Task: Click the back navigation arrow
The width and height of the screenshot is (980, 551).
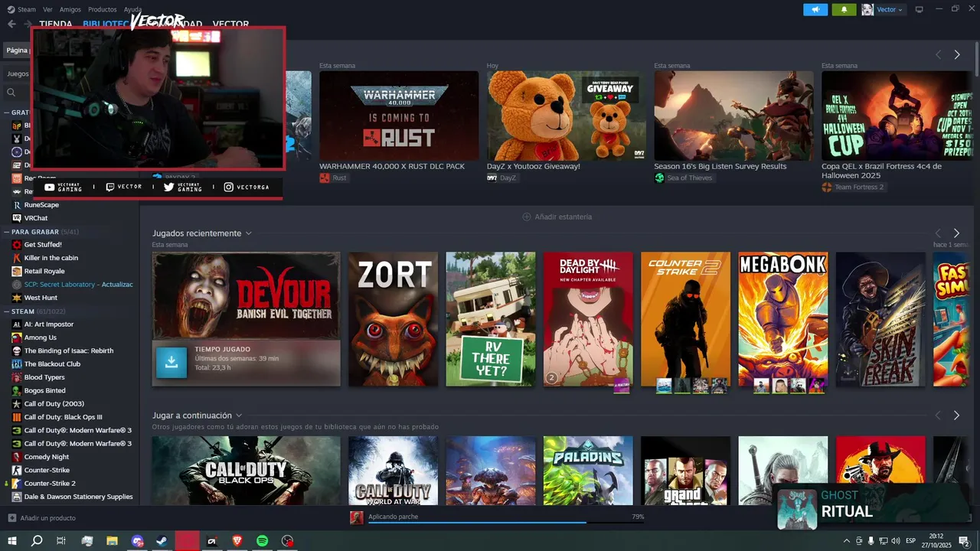Action: click(x=11, y=24)
